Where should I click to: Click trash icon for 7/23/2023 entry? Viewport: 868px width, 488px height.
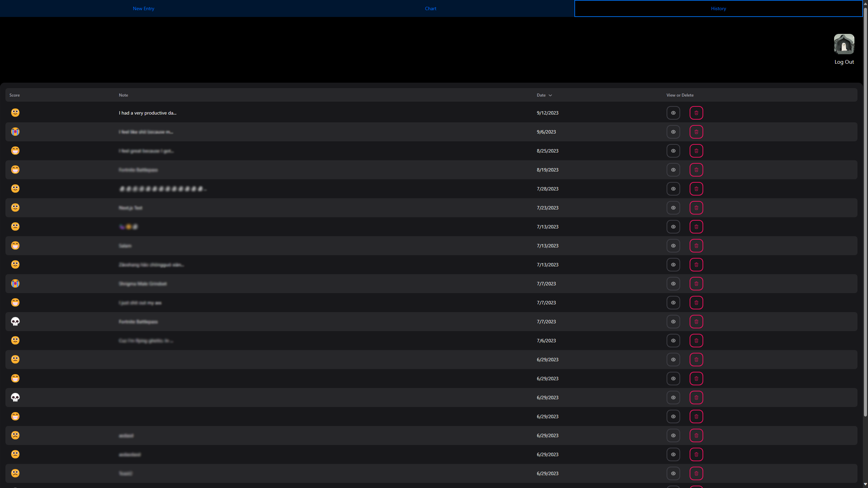696,208
